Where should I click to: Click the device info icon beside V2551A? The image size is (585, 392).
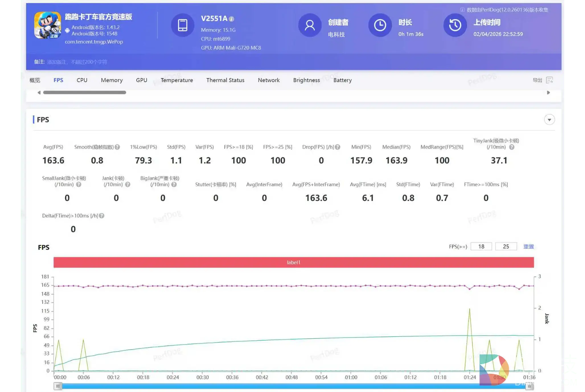point(232,19)
